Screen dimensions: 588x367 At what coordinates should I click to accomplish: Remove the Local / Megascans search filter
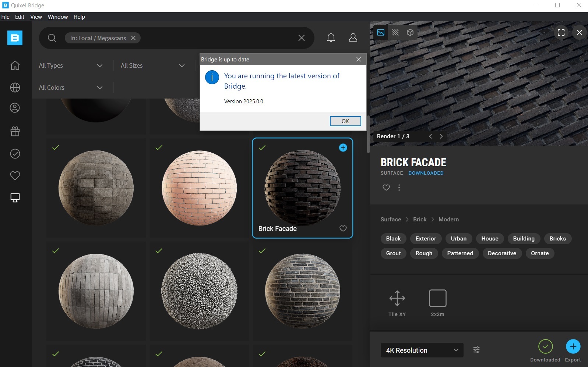pos(133,38)
